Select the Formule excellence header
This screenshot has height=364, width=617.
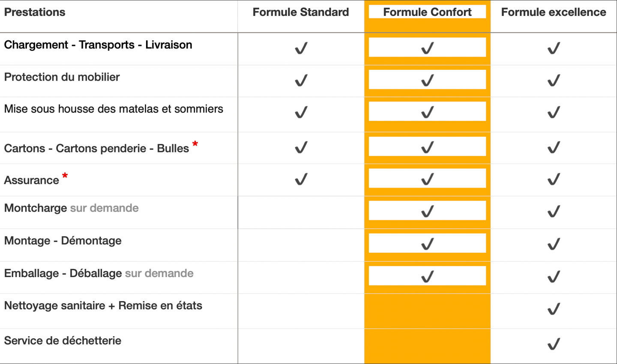(554, 12)
